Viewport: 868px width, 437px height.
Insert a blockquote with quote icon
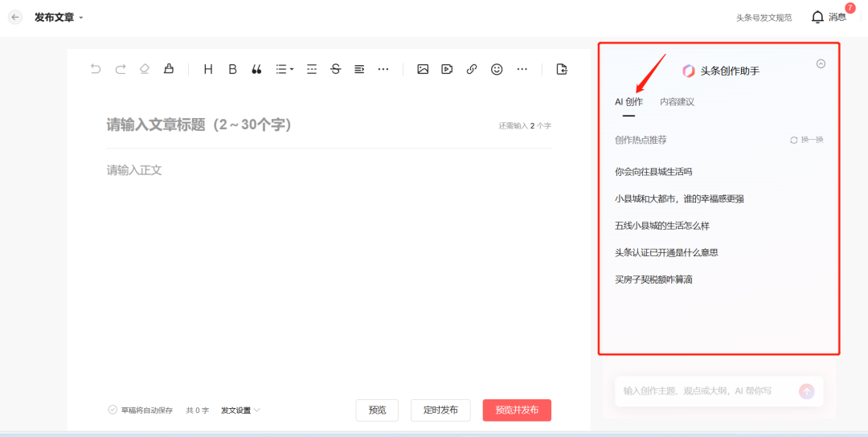[256, 69]
